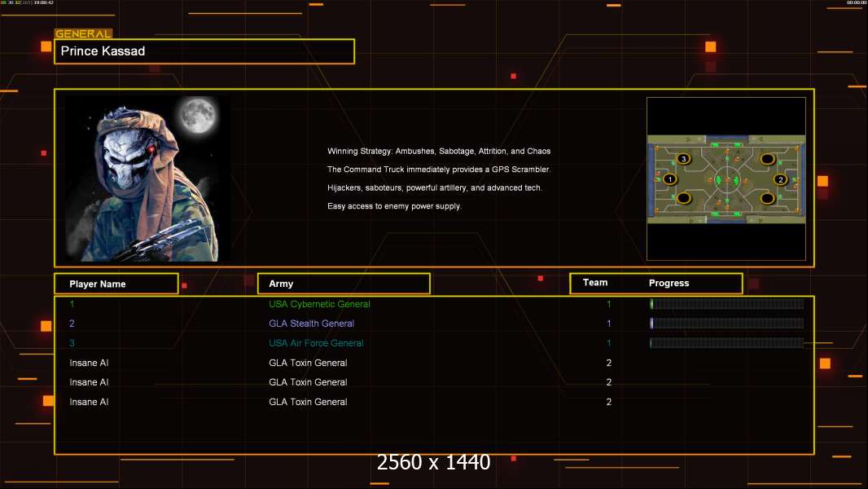Image resolution: width=868 pixels, height=489 pixels.
Task: Select USA Cybernetic General army text
Action: (319, 304)
